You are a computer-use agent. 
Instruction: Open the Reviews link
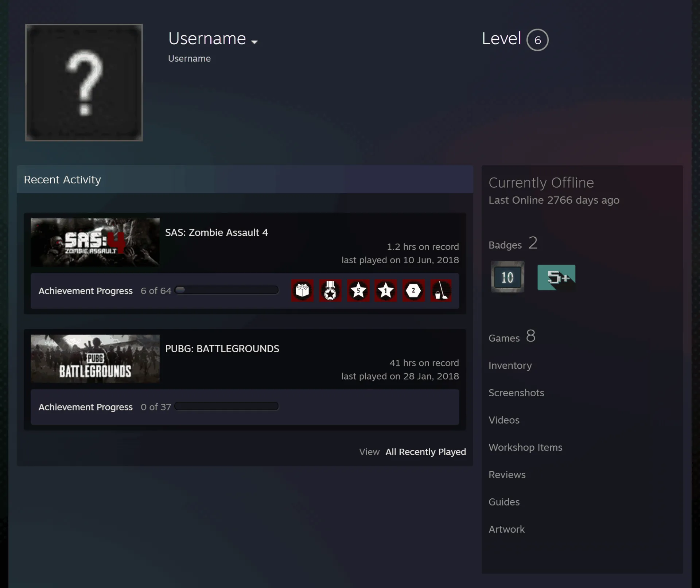[507, 475]
